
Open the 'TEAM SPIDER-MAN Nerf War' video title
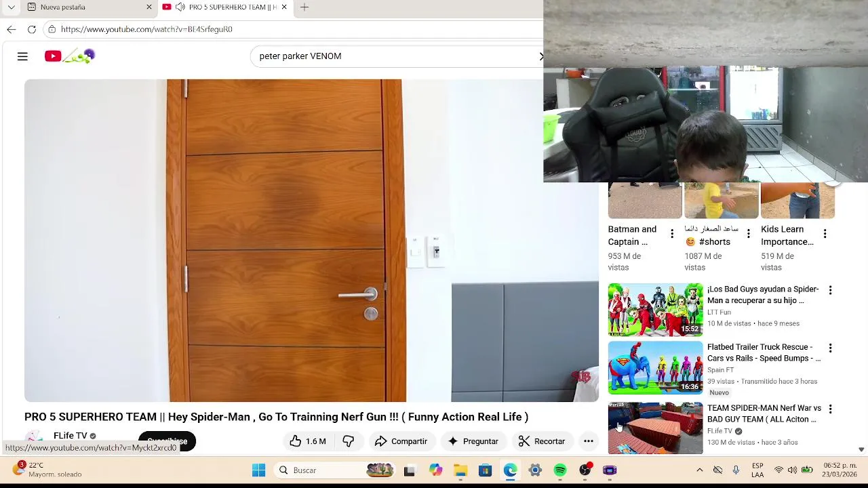pyautogui.click(x=764, y=413)
